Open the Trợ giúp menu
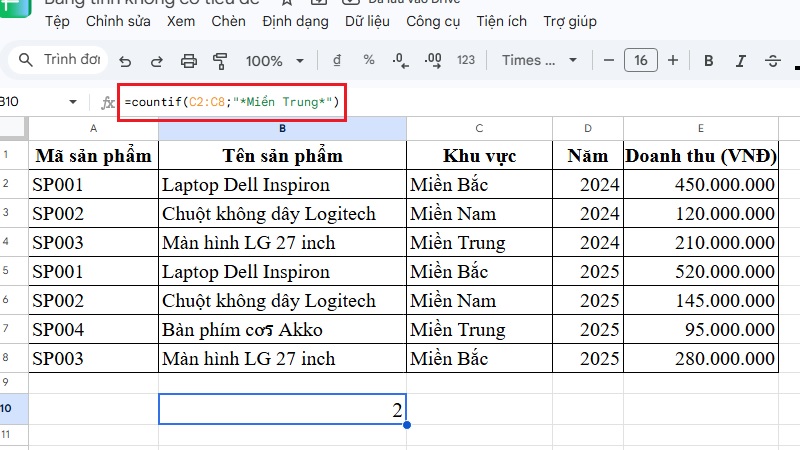 coord(570,21)
